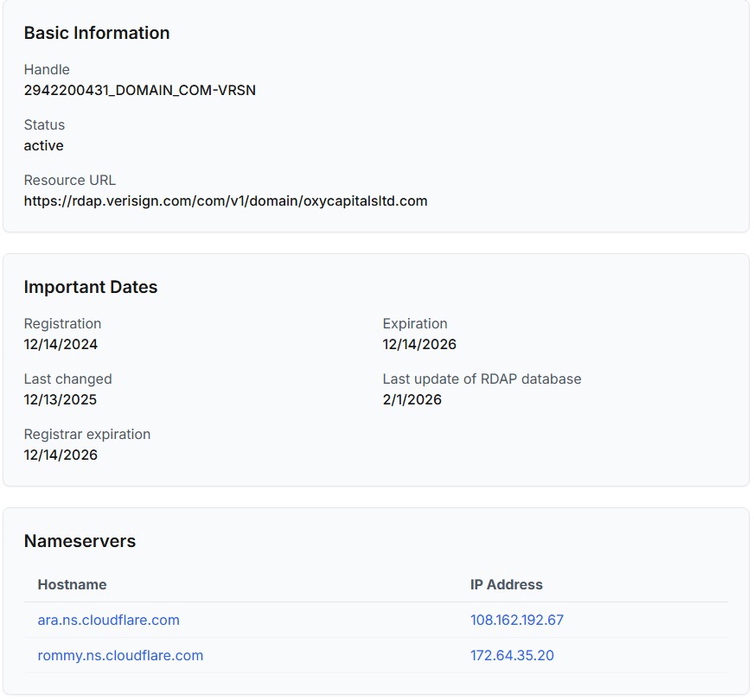Click IP address 108.162.192.67

[516, 620]
